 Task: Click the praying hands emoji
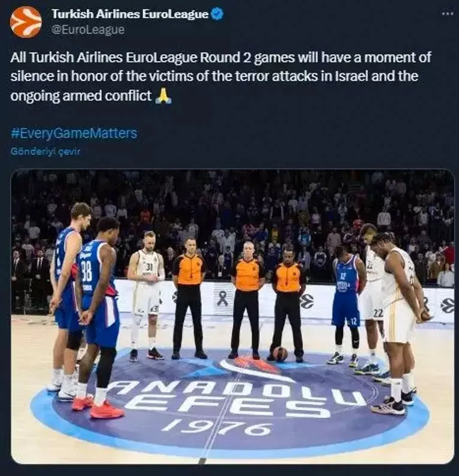[163, 96]
